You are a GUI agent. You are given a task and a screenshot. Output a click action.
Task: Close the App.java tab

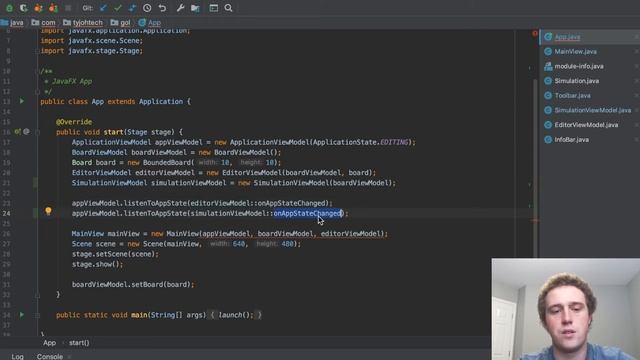coord(637,37)
